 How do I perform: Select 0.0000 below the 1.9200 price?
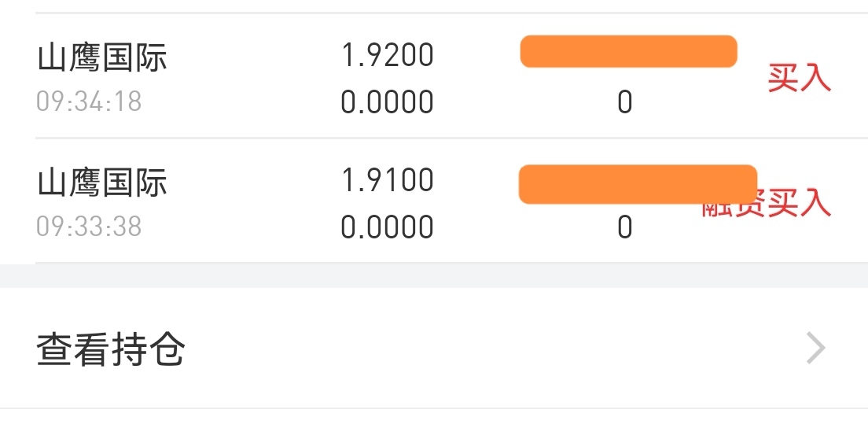387,102
